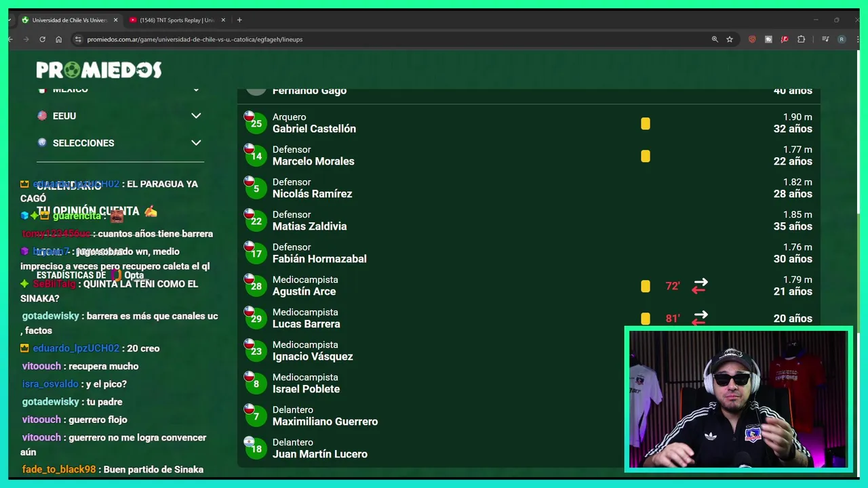Reload the page with the refresh icon
This screenshot has height=488, width=868.
(x=42, y=39)
